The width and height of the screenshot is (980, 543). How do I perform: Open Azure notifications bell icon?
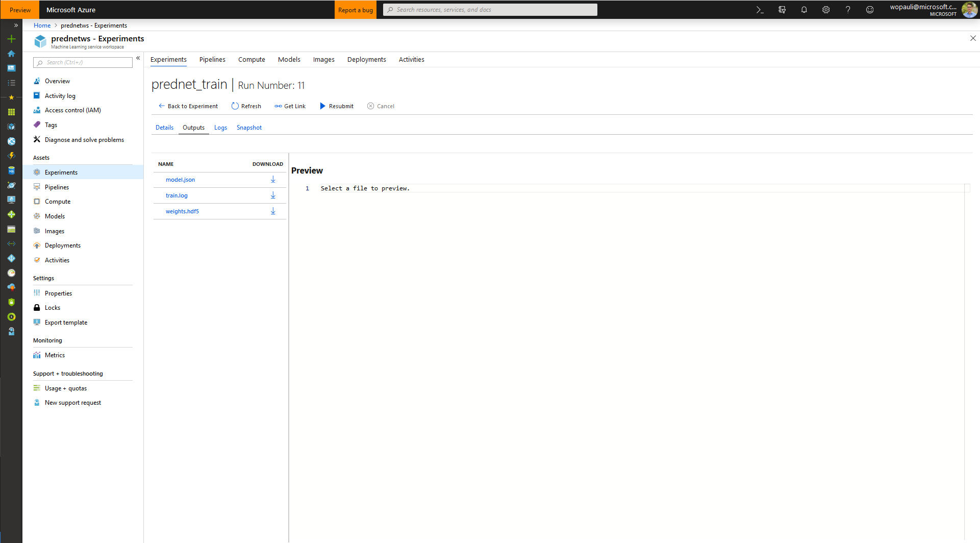tap(804, 9)
